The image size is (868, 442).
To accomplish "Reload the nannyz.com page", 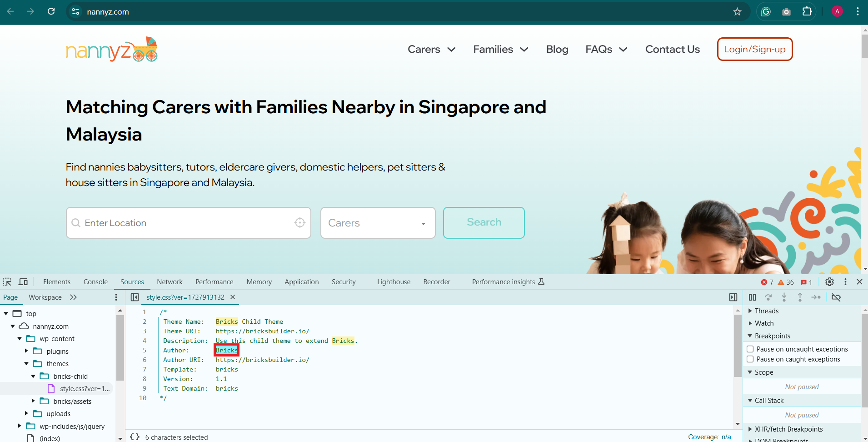I will click(51, 11).
